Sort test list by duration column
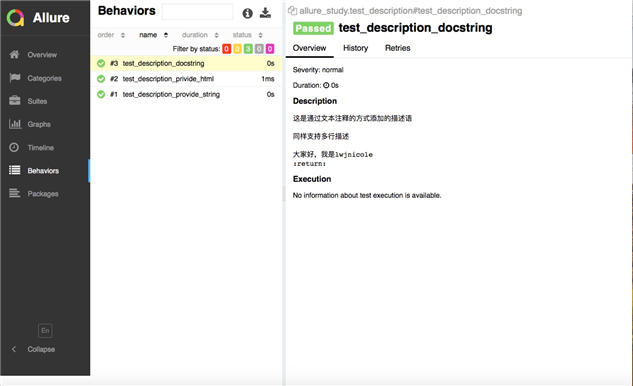Screen dimensions: 633x386 point(200,35)
